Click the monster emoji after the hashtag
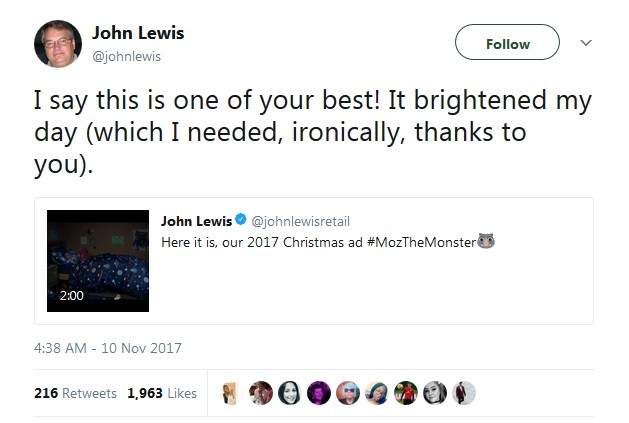629x423 pixels. tap(488, 242)
